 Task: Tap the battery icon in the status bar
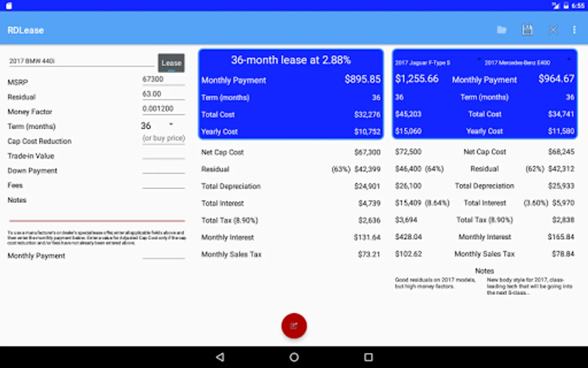coord(566,6)
